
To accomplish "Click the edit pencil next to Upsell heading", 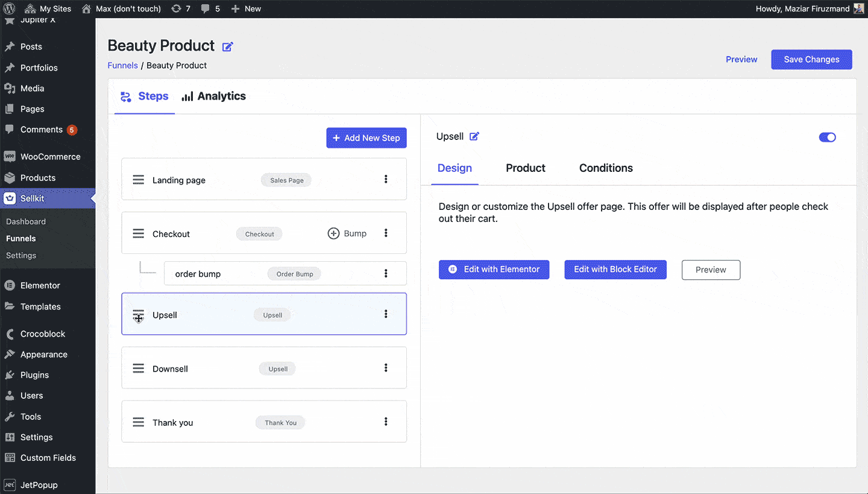I will [474, 136].
